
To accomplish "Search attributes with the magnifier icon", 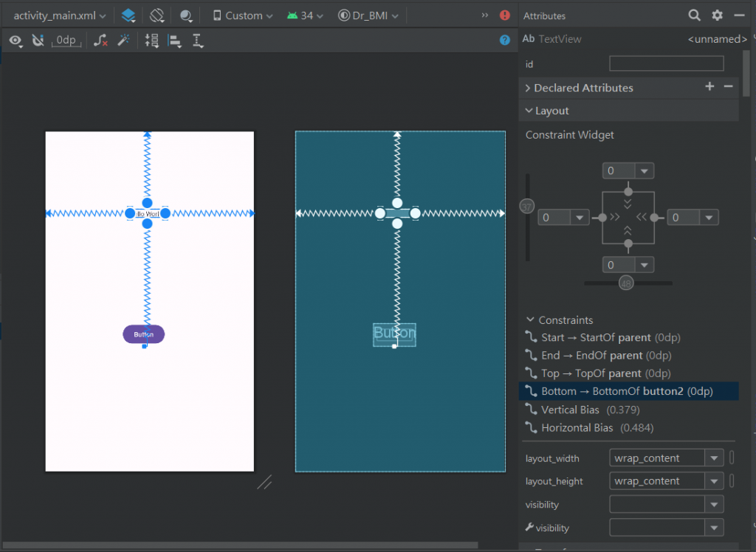I will pyautogui.click(x=694, y=15).
